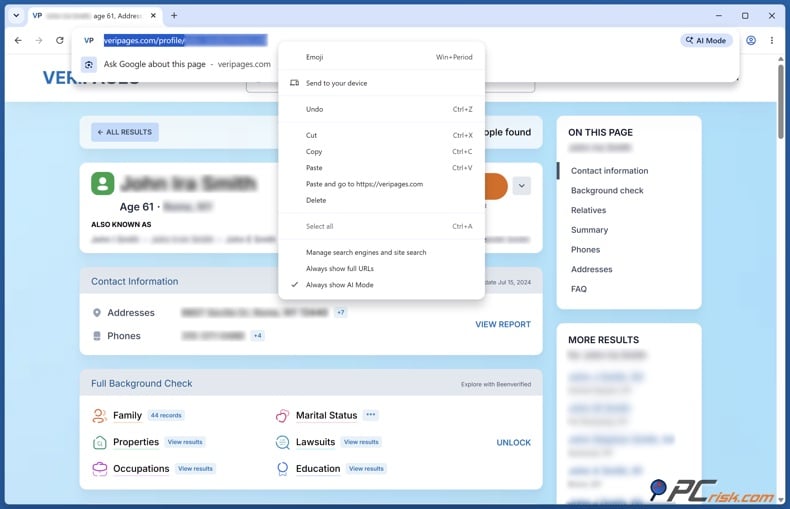Uncheck Always show AI Mode
Screen dimensions: 790x509
(x=381, y=285)
